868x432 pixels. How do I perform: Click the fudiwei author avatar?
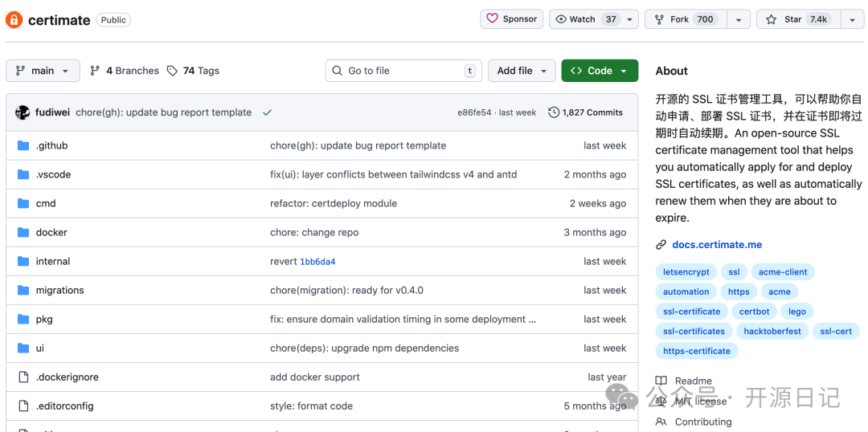tap(23, 112)
